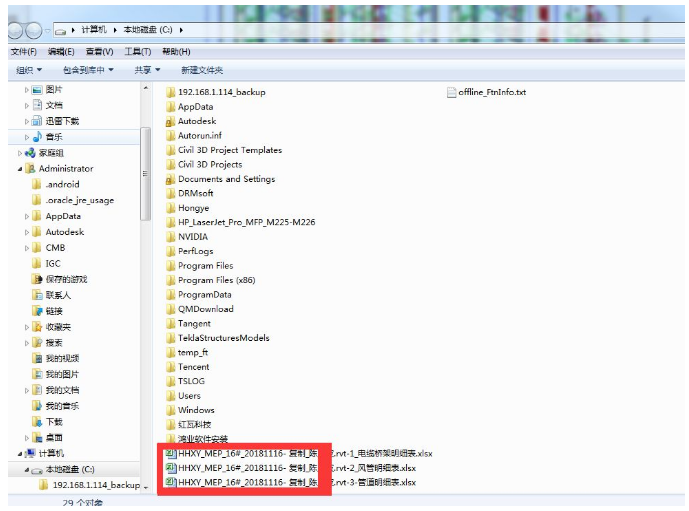This screenshot has height=511, width=689.
Task: Select the xlsx file ending 电缆桥架明细表
Action: (x=299, y=454)
